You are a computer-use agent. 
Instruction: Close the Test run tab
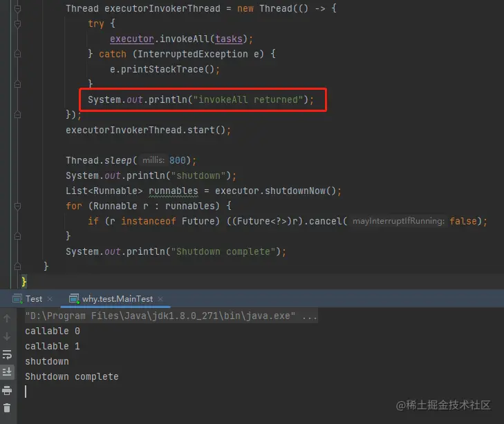click(50, 299)
